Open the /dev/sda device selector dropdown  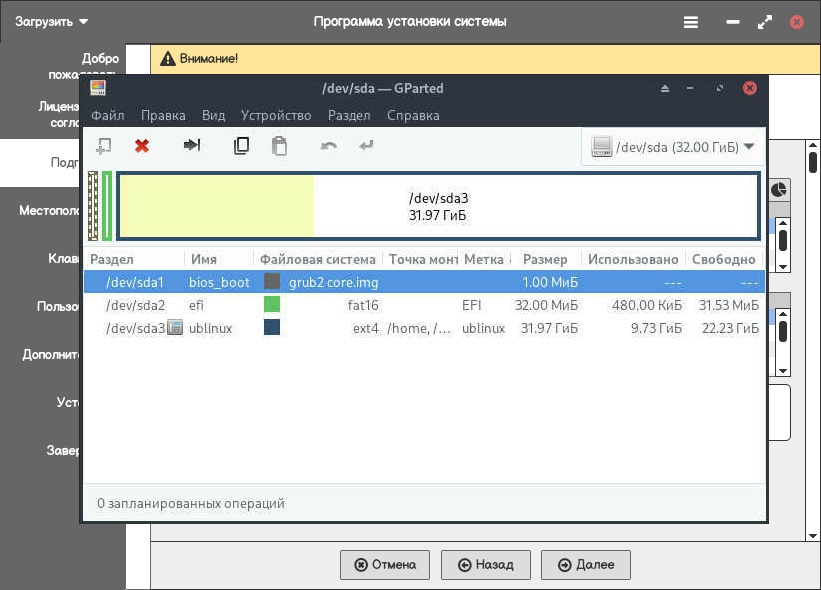673,147
